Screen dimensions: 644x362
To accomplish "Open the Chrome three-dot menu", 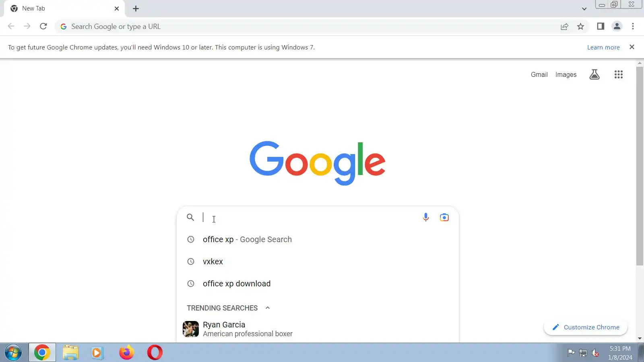I will (x=633, y=27).
